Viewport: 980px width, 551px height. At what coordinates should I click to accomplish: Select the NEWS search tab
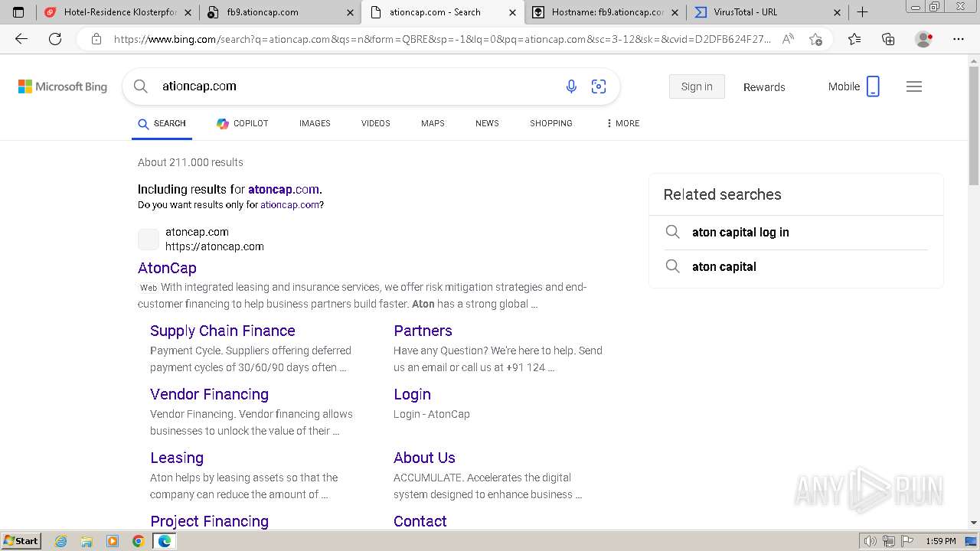[487, 123]
